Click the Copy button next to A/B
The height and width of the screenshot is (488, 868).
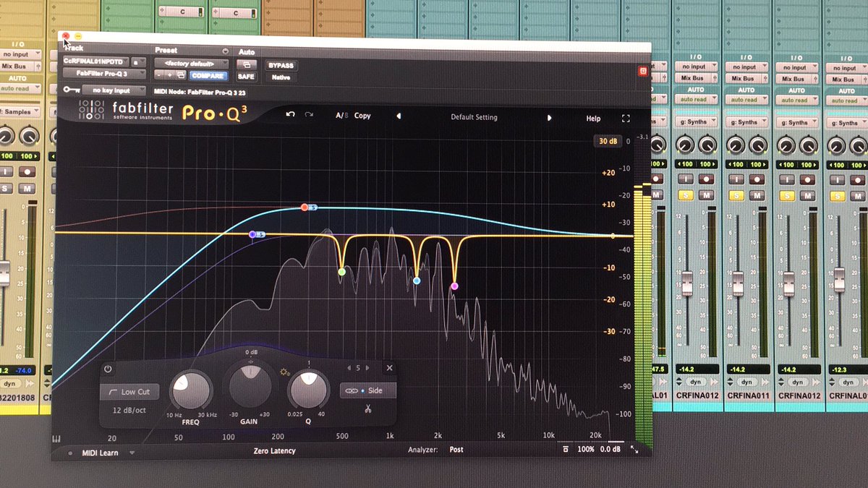(x=362, y=116)
